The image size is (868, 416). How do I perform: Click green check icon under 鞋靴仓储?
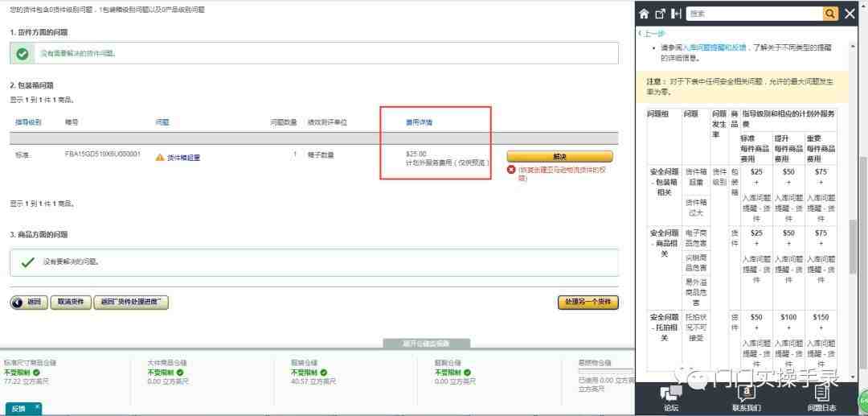(467, 373)
